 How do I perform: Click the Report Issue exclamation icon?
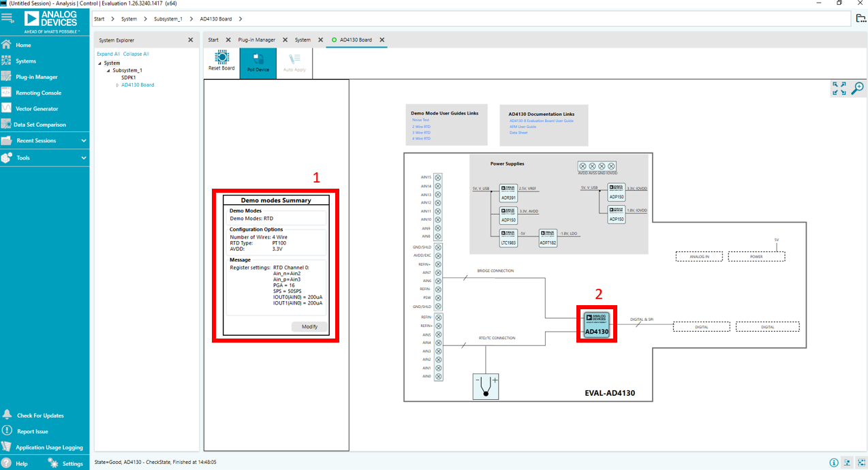click(7, 430)
